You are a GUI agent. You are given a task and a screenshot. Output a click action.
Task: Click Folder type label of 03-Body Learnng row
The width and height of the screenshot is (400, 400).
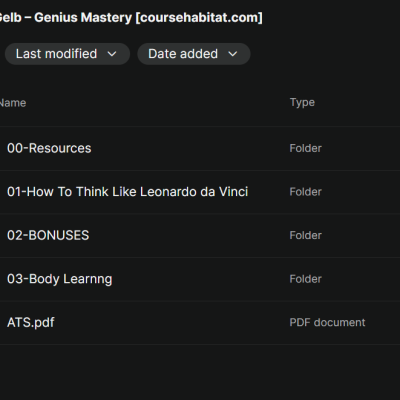click(x=306, y=279)
